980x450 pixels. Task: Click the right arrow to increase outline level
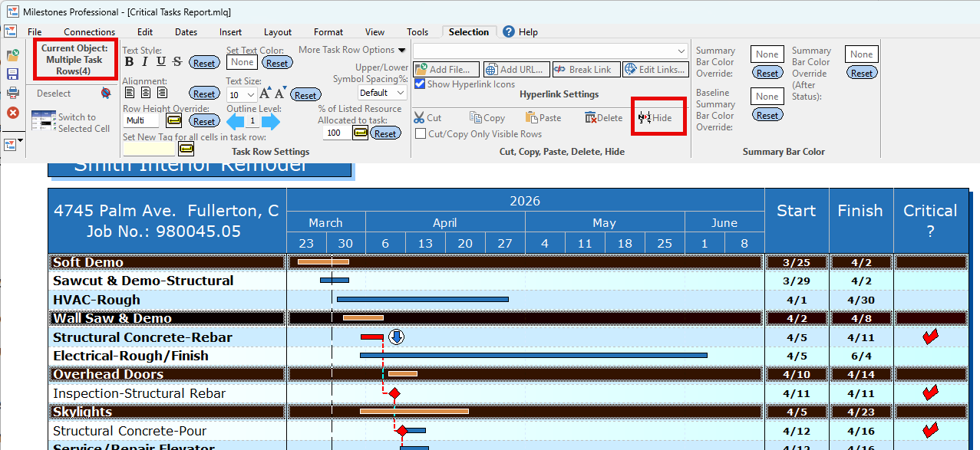coord(272,121)
